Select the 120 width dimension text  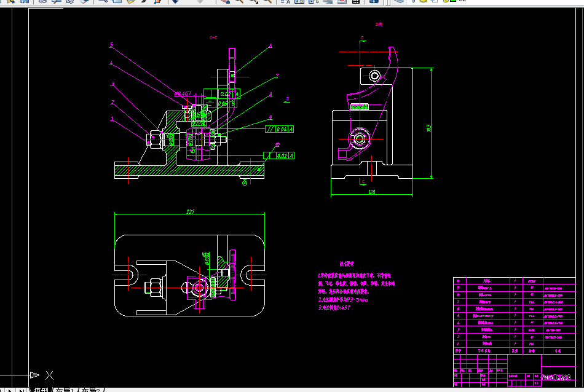(x=372, y=192)
